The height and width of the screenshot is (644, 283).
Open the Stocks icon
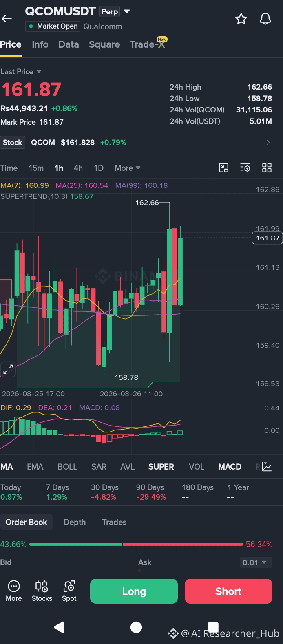coord(42,591)
